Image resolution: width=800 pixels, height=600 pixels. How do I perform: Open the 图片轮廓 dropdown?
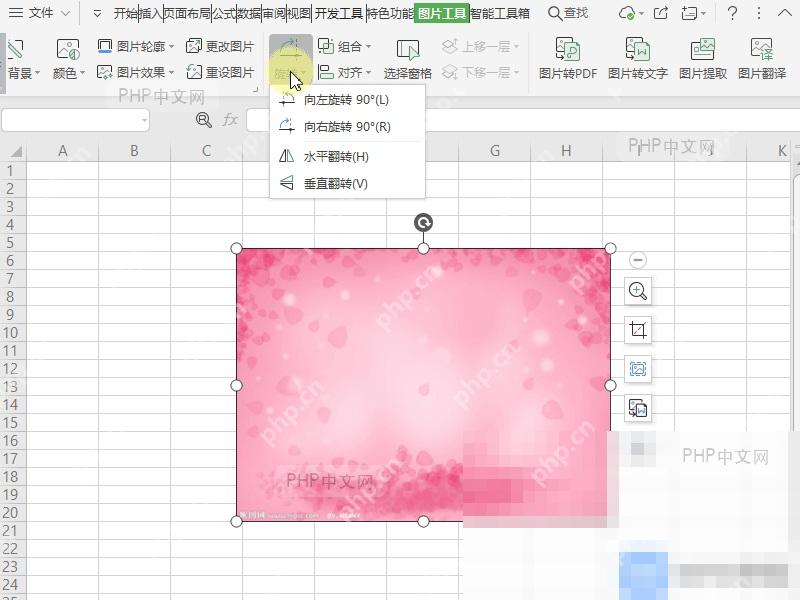click(x=136, y=46)
